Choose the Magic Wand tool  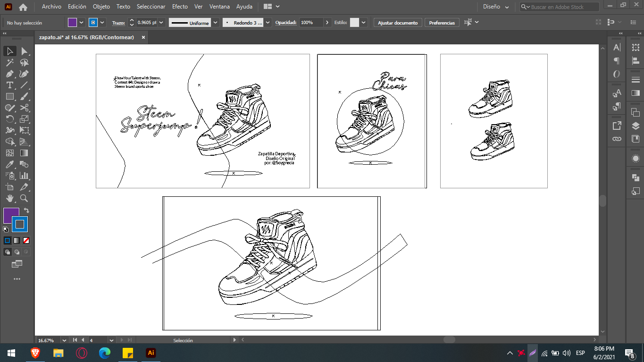9,62
